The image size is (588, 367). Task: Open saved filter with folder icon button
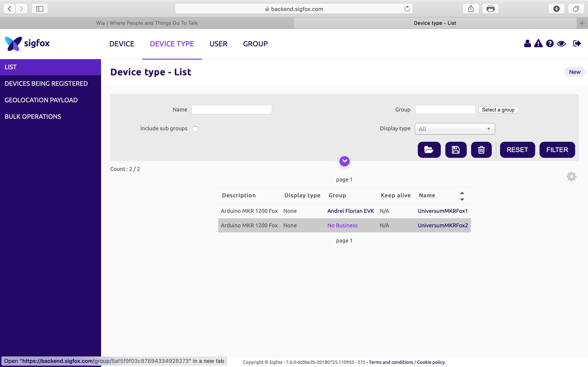click(x=429, y=150)
